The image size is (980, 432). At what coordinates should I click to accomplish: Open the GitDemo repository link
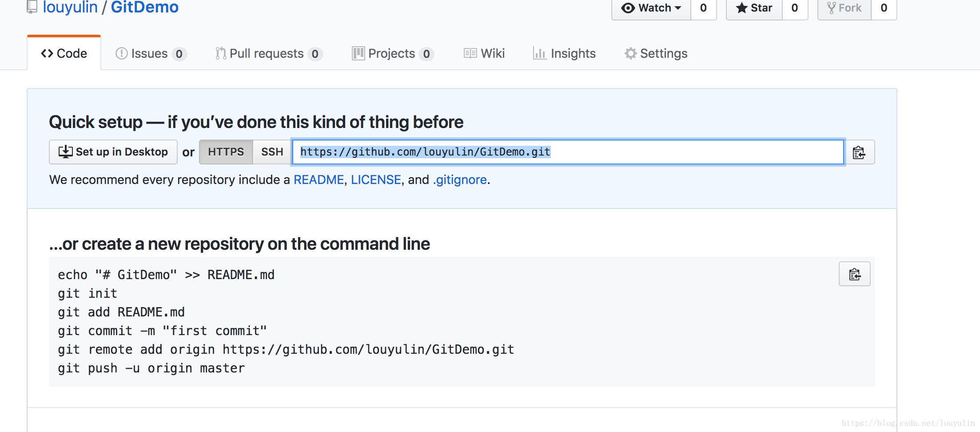click(x=144, y=7)
